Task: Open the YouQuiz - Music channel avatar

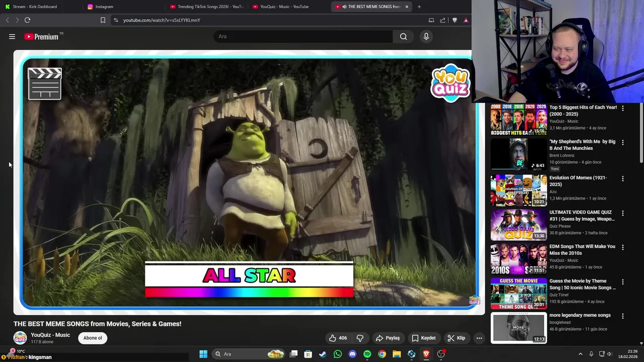Action: [x=20, y=338]
